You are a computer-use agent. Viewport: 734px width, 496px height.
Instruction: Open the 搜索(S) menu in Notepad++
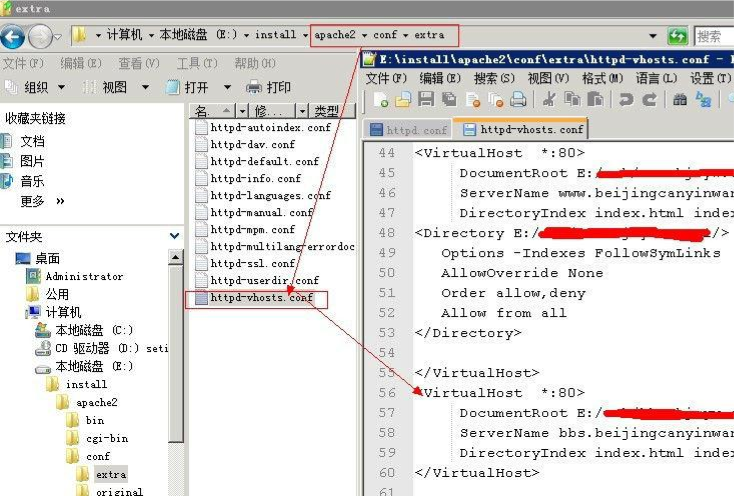pos(494,78)
